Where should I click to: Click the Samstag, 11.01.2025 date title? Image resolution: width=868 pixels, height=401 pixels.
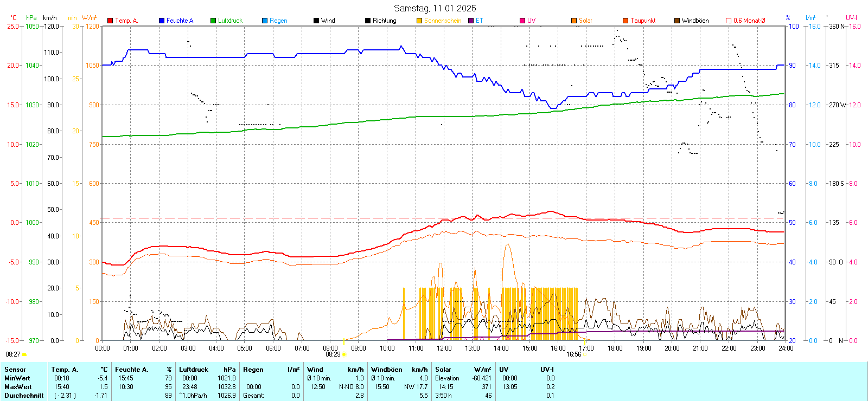click(x=435, y=8)
